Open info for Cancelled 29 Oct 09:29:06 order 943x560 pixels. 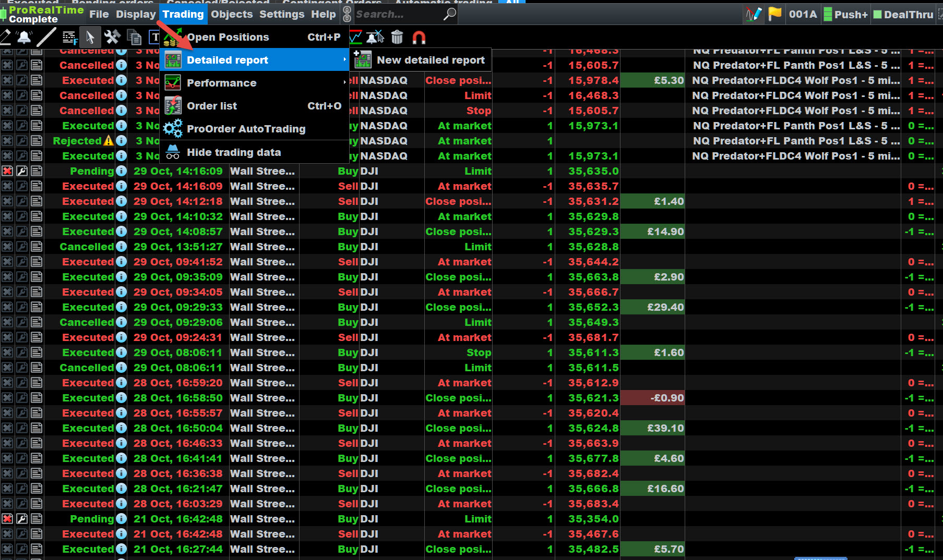click(121, 322)
